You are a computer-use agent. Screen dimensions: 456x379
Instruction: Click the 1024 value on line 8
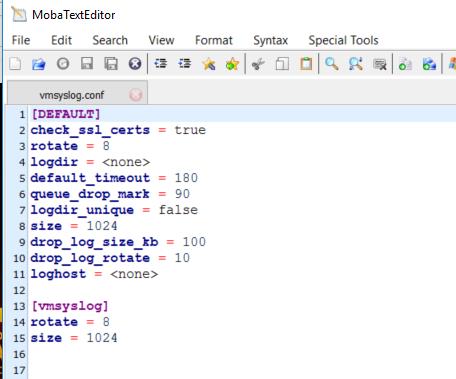click(102, 226)
